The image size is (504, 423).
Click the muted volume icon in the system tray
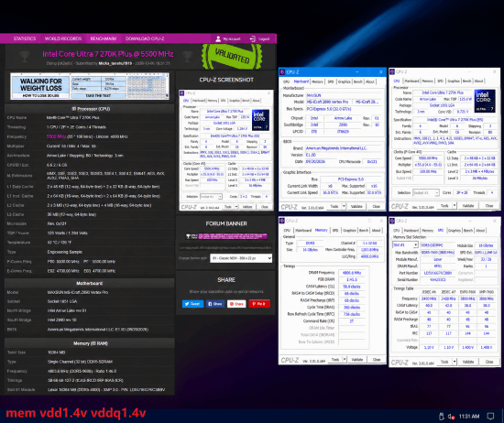tap(451, 417)
